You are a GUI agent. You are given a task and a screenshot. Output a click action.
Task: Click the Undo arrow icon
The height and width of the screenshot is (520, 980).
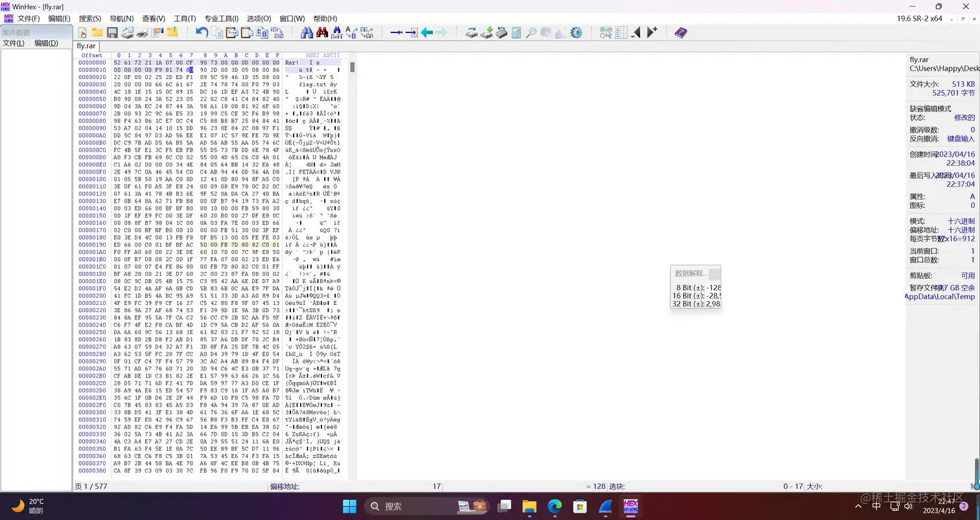[202, 32]
